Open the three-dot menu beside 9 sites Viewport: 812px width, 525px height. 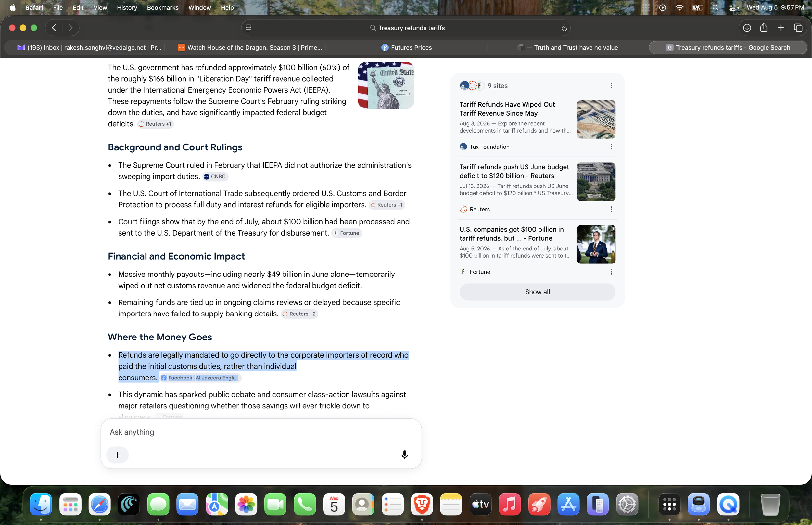(x=611, y=85)
